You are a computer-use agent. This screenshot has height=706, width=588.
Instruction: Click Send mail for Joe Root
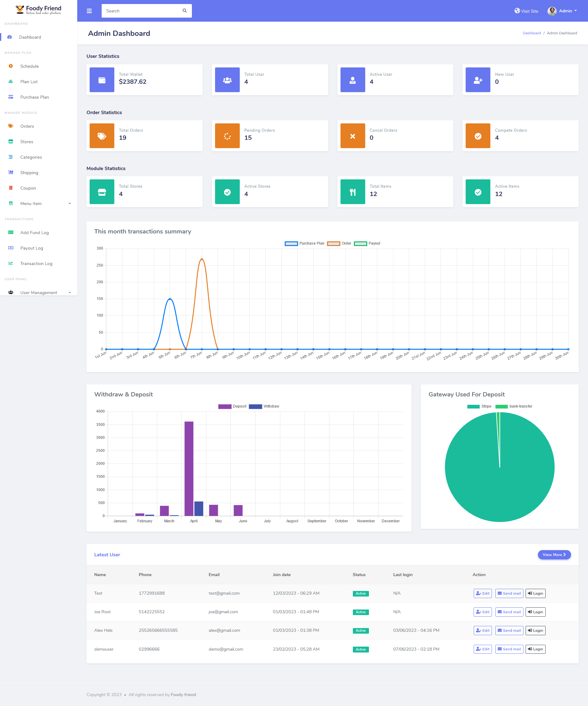click(509, 612)
